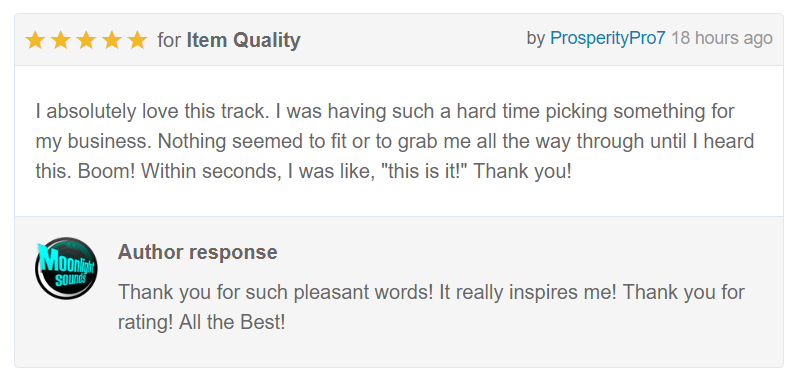Click the first gold rating star
This screenshot has width=799, height=380.
[35, 40]
